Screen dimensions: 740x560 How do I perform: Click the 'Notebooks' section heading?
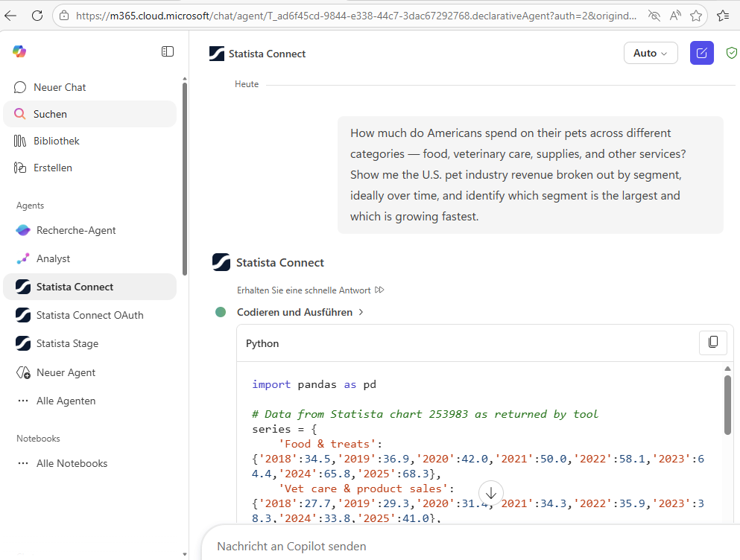point(38,439)
